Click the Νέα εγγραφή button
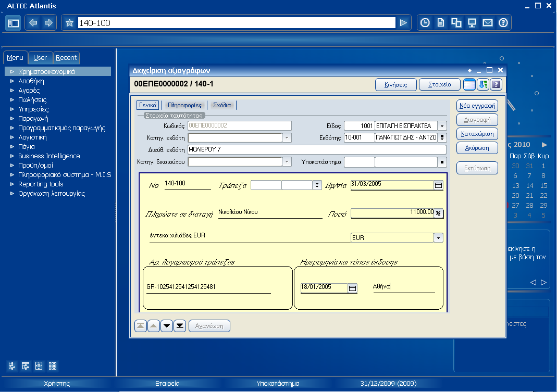Viewport: 557px width, 392px height. tap(477, 106)
